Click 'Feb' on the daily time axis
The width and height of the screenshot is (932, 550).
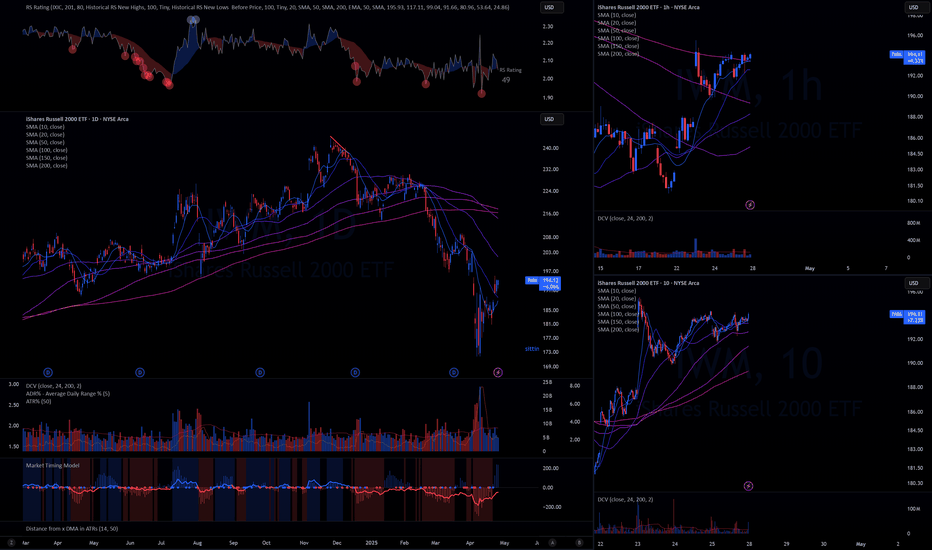(404, 543)
